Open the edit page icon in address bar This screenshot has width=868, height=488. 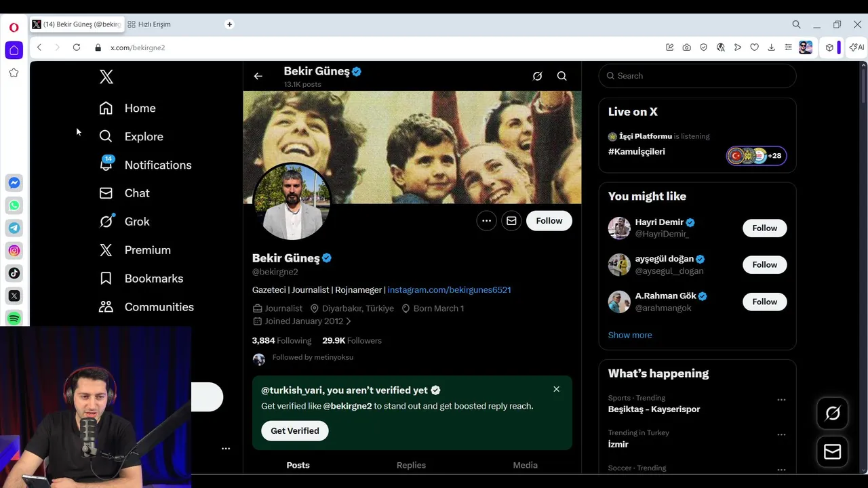coord(670,47)
